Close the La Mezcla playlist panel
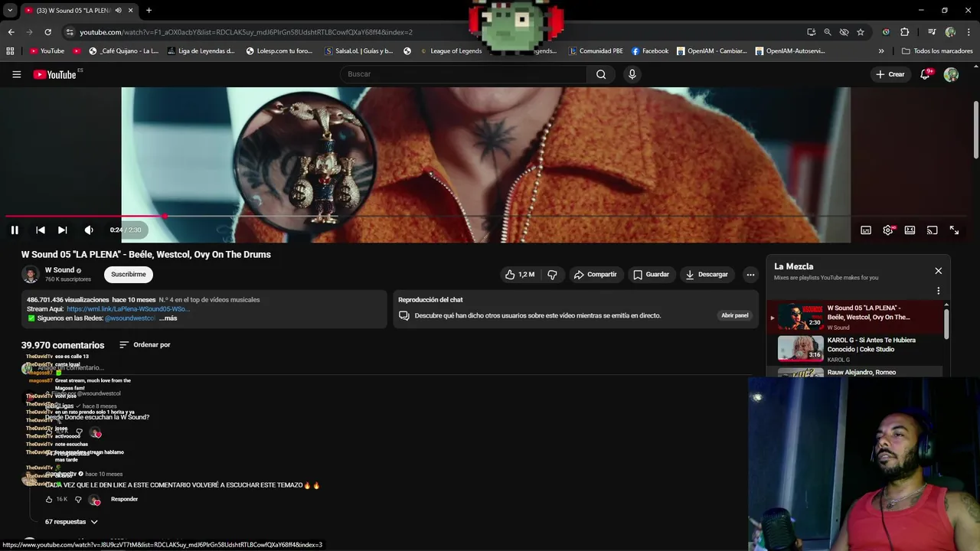 [938, 271]
